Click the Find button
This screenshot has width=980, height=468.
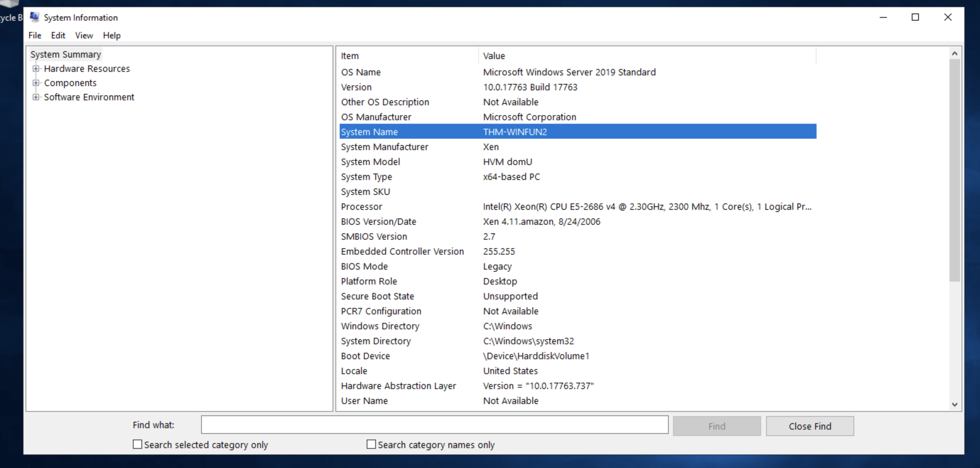pyautogui.click(x=716, y=426)
